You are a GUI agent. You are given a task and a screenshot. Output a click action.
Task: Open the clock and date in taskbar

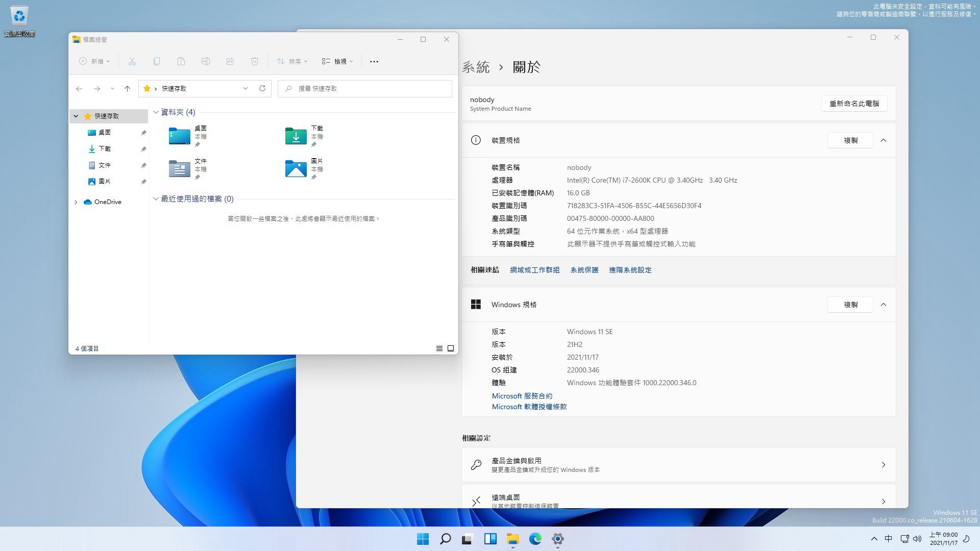coord(943,539)
